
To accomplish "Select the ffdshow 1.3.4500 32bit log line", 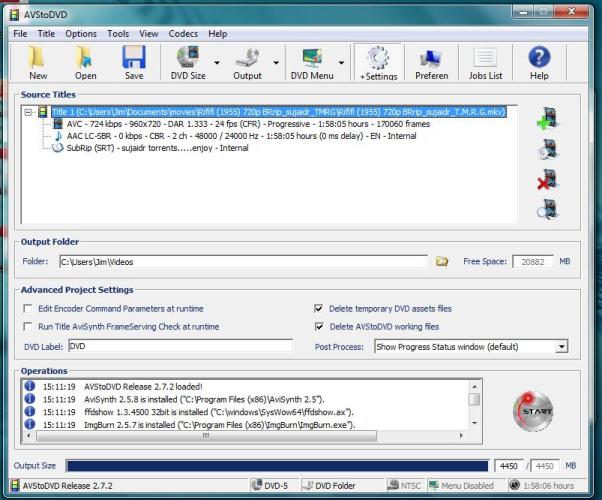I will coord(219,412).
